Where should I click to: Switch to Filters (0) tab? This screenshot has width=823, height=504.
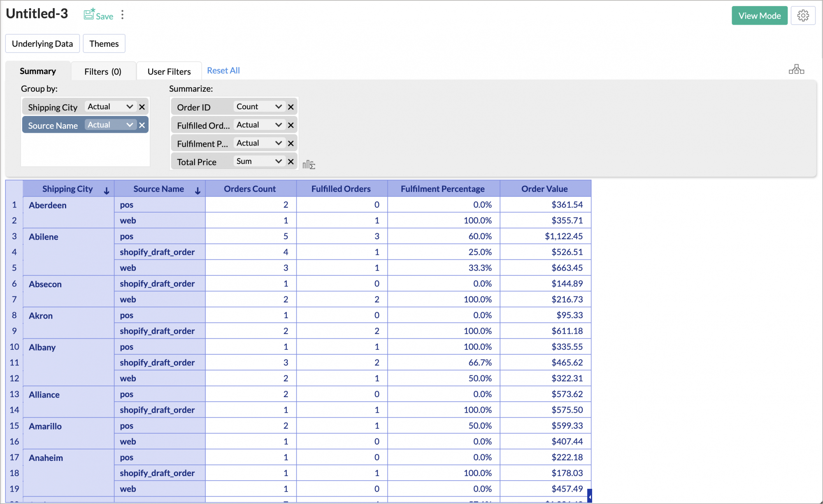103,72
